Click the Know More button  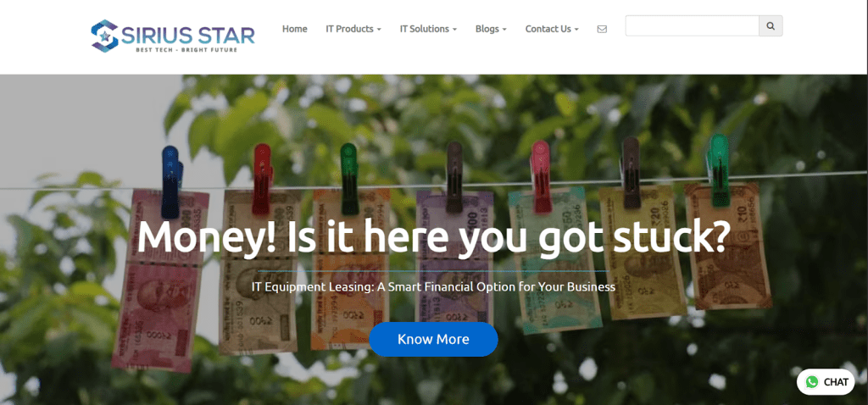433,339
